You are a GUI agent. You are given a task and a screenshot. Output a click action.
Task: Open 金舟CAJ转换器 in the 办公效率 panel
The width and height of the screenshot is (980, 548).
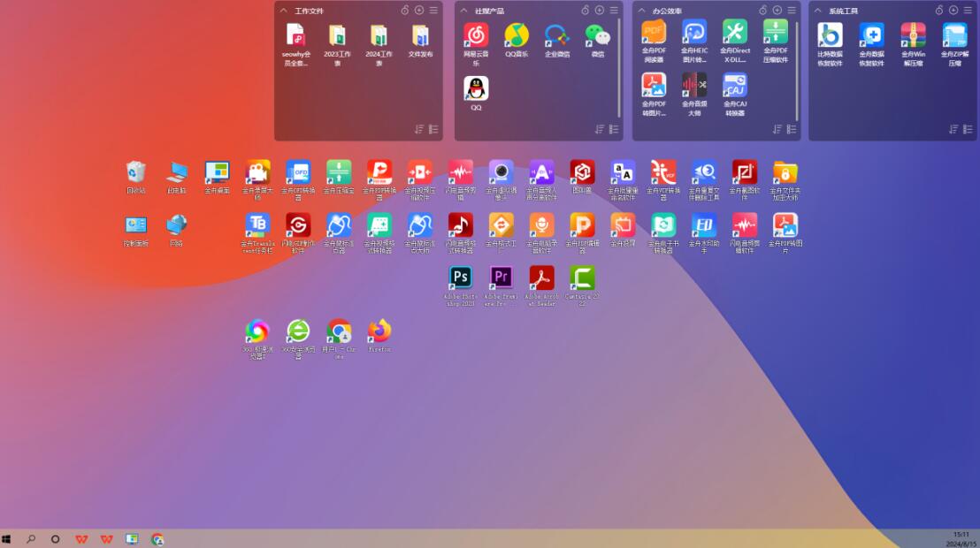735,86
